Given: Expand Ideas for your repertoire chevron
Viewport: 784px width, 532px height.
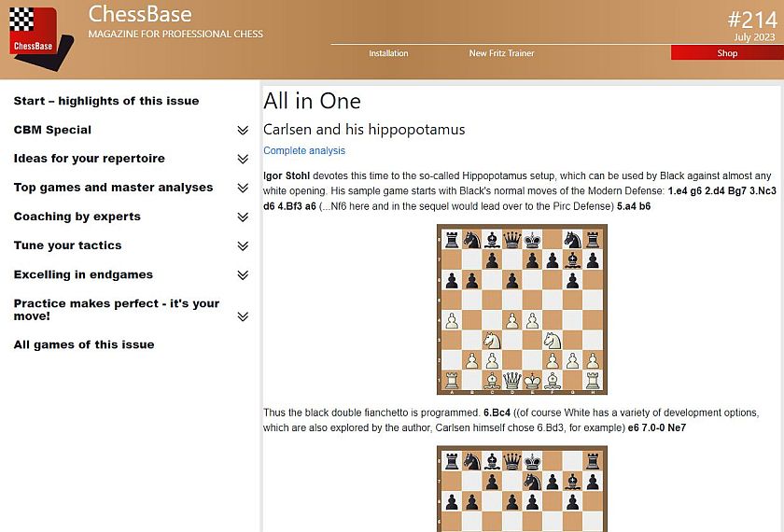Looking at the screenshot, I should click(243, 160).
